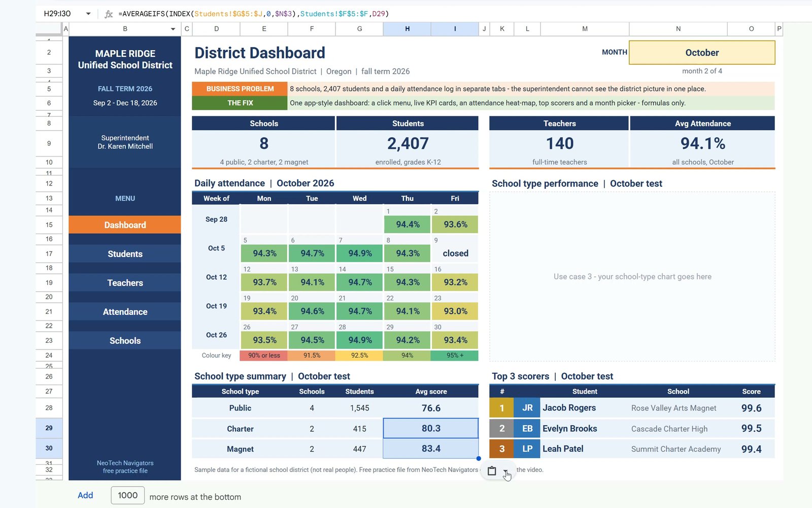The height and width of the screenshot is (508, 812).
Task: Click the Add rows button
Action: click(x=85, y=495)
